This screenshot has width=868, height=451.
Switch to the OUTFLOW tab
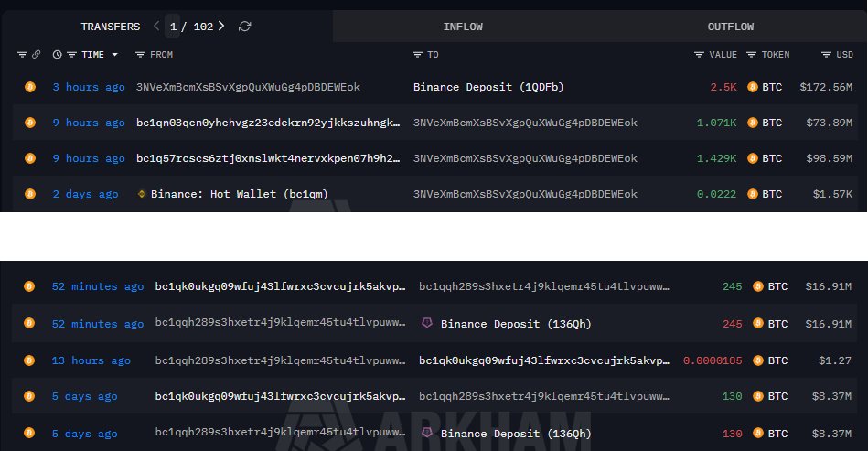click(x=730, y=27)
